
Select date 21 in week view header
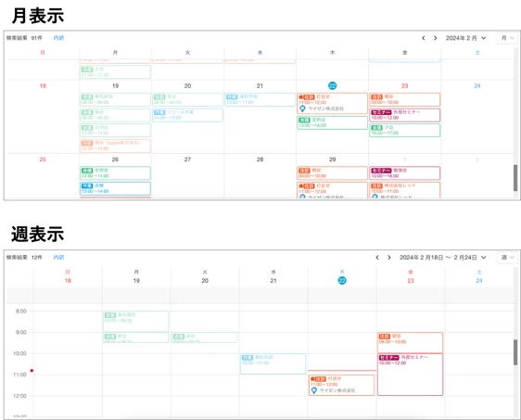273,281
